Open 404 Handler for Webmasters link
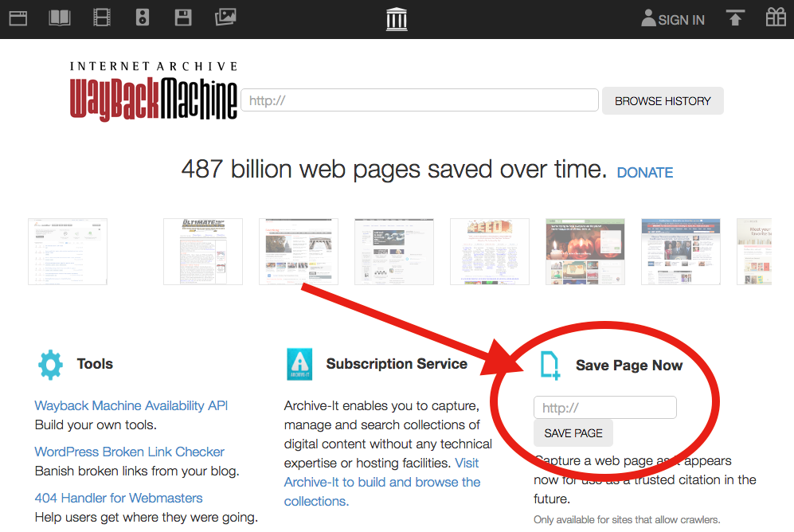The image size is (794, 532). pos(119,498)
